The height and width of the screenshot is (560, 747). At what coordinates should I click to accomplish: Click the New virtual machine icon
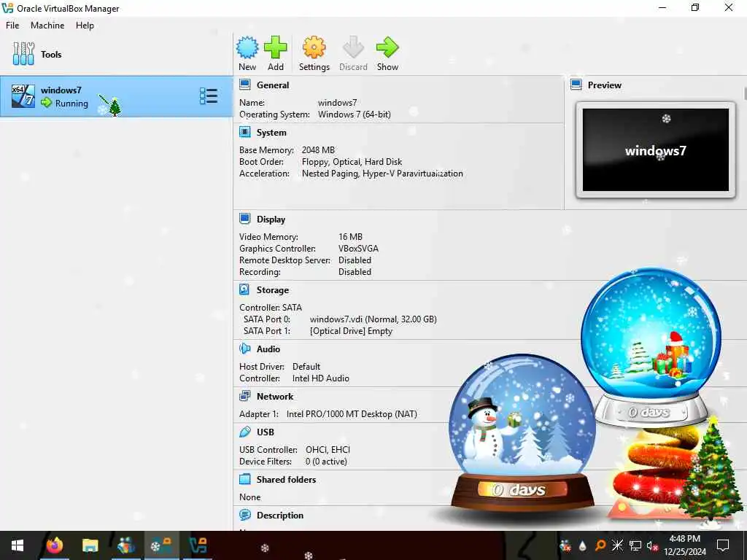click(247, 47)
